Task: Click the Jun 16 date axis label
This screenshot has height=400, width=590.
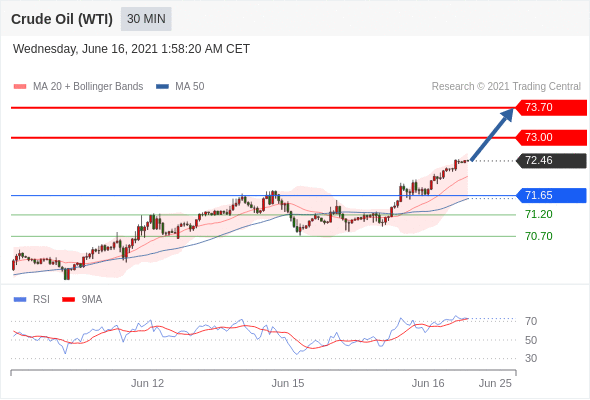Action: tap(428, 383)
